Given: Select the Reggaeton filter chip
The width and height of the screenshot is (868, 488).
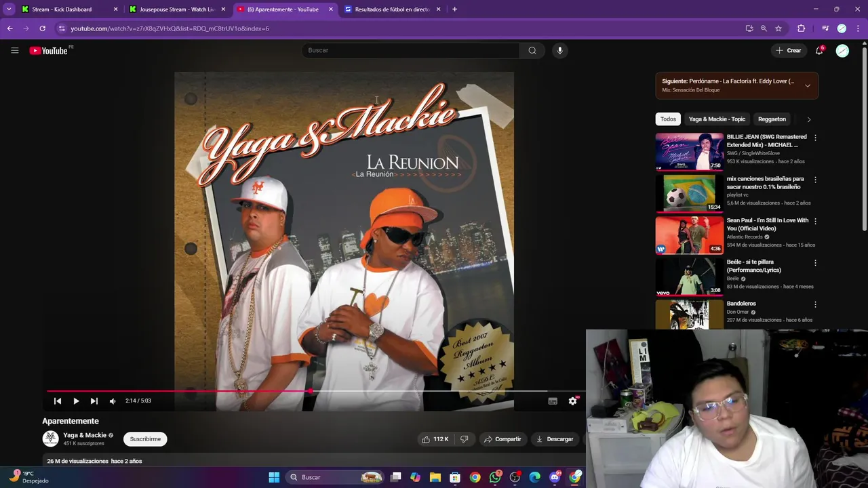Looking at the screenshot, I should pos(772,119).
